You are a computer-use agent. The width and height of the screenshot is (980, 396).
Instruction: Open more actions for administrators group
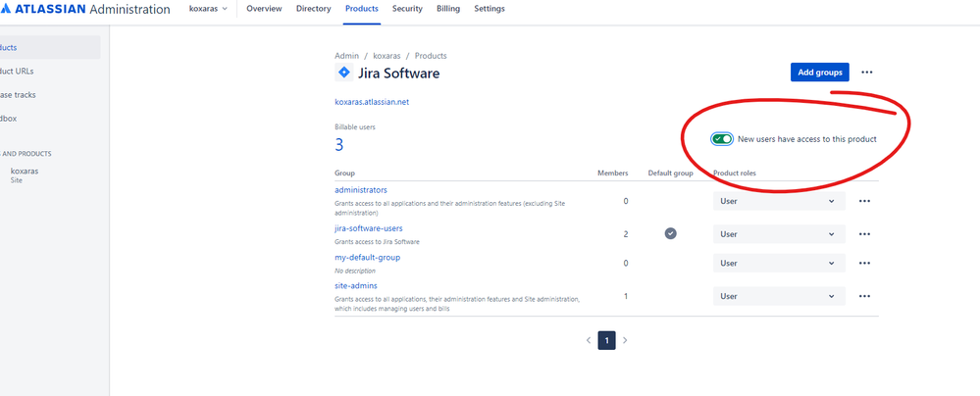coord(864,201)
